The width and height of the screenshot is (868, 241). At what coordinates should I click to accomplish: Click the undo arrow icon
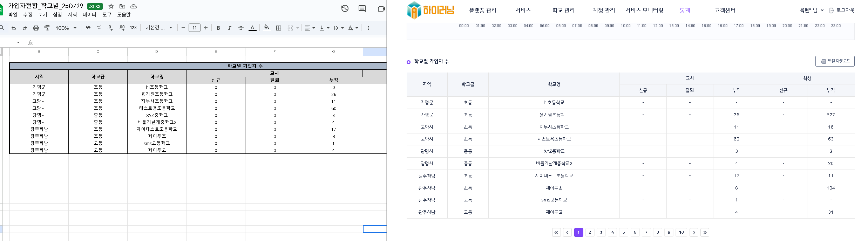tap(14, 28)
